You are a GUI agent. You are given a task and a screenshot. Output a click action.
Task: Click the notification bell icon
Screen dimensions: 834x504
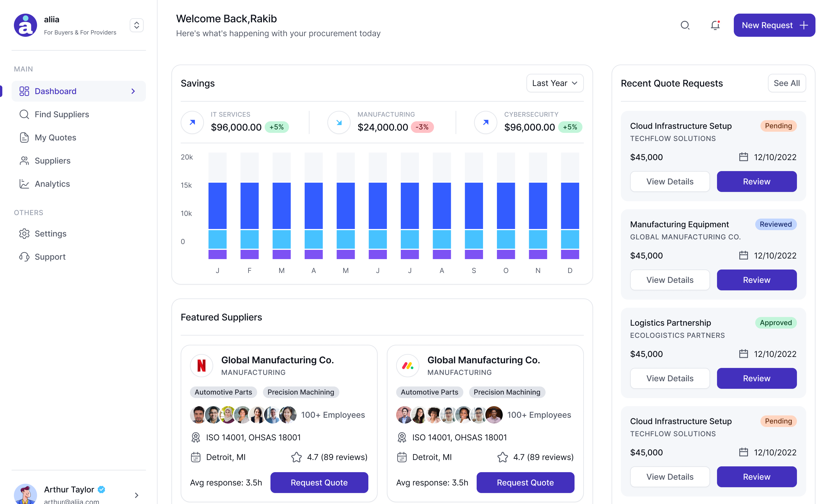coord(715,25)
